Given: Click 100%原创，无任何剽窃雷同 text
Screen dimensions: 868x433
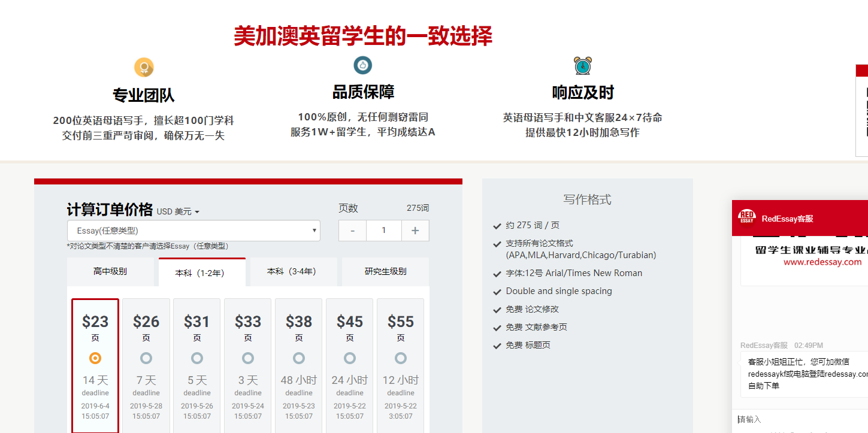Looking at the screenshot, I should pyautogui.click(x=363, y=117).
